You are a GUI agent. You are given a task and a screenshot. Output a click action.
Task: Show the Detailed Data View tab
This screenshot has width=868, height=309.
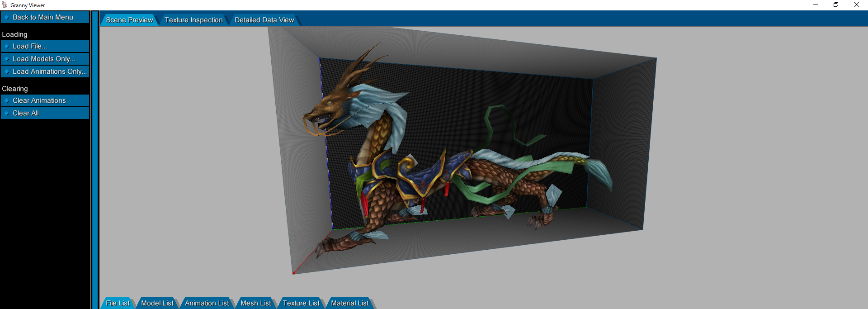tap(264, 20)
